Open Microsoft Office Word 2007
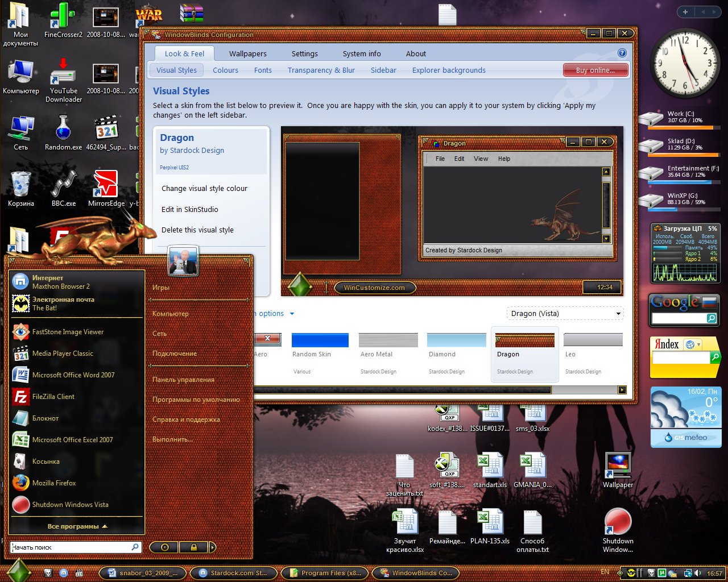Image resolution: width=728 pixels, height=582 pixels. 77,375
